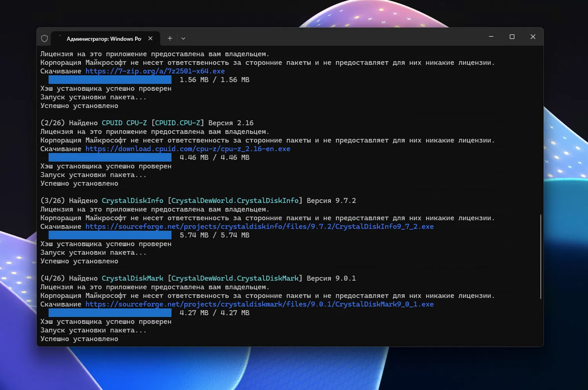
Task: Click "Хэш установщика успешно проверен" under the 5.74 MB download
Action: click(106, 244)
